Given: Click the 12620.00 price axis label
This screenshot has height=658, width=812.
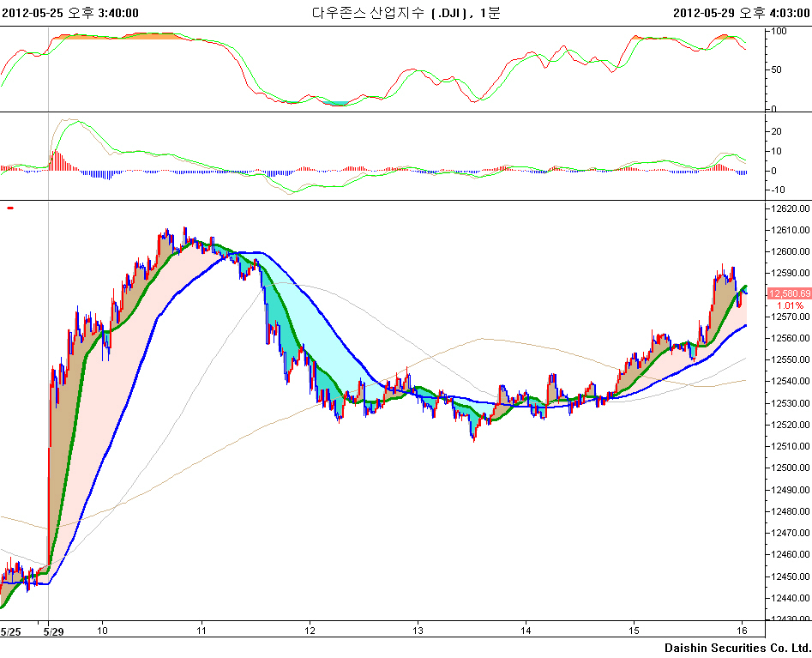Looking at the screenshot, I should coord(789,208).
